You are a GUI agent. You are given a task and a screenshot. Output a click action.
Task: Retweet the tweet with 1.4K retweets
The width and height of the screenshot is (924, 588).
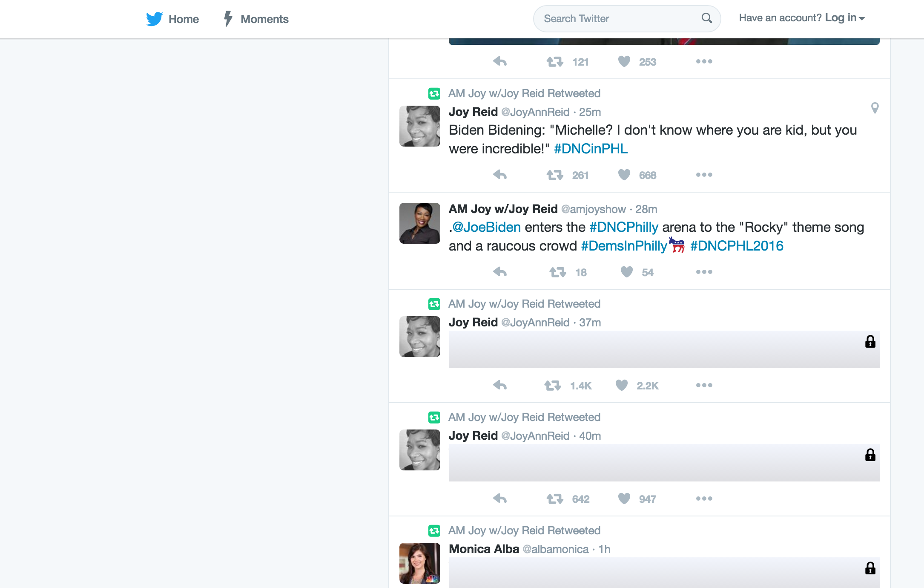pyautogui.click(x=553, y=385)
